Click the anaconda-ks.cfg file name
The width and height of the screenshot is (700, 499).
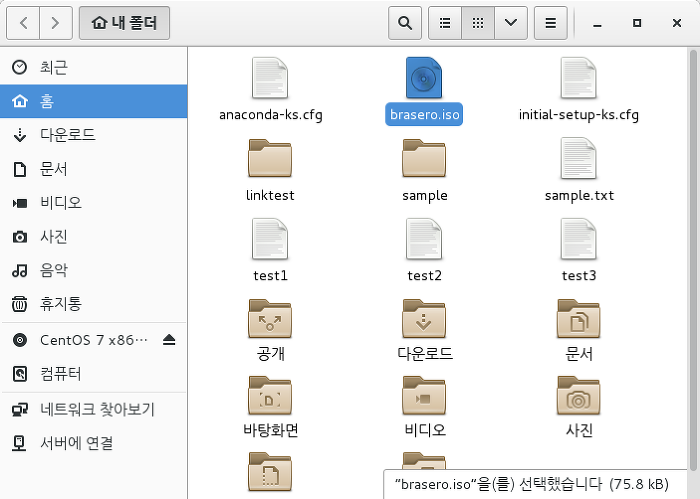[271, 115]
